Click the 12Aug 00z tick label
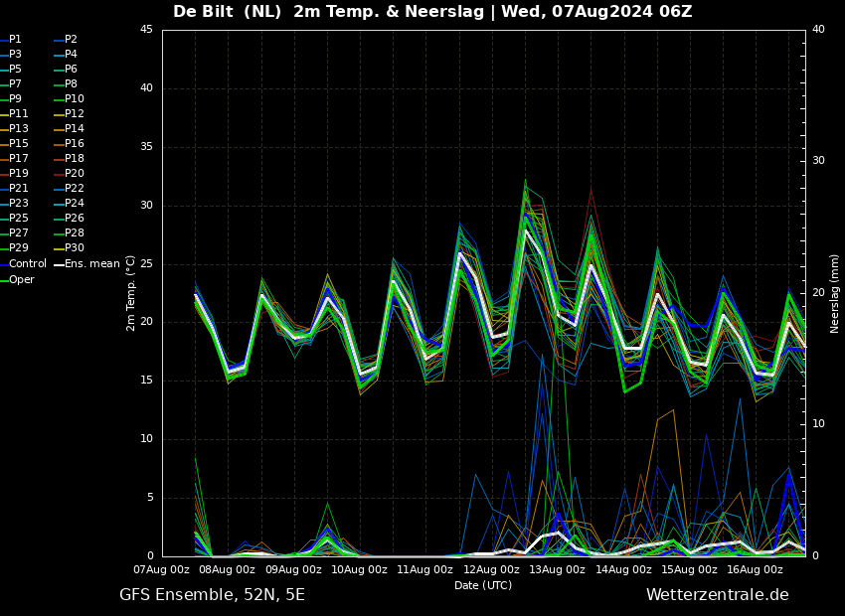 (x=491, y=569)
